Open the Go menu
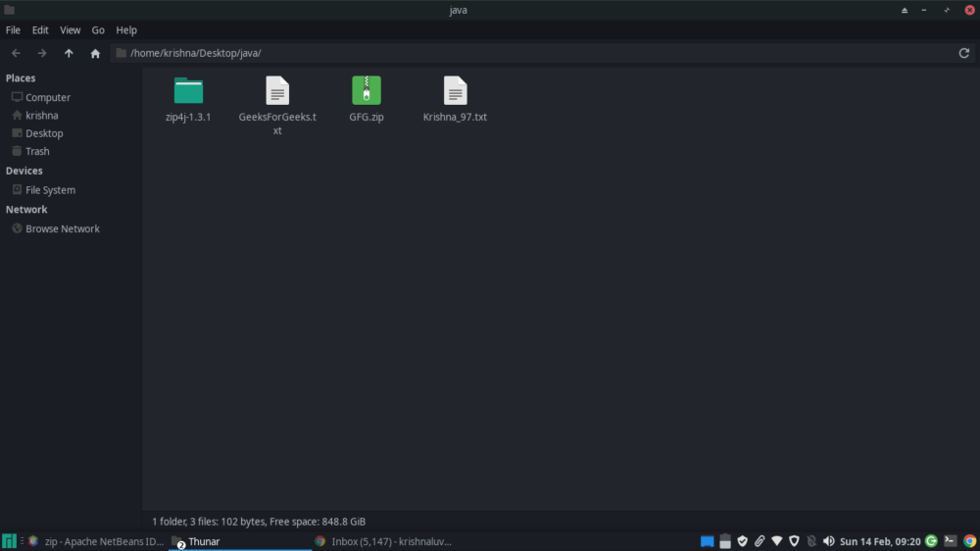Viewport: 980px width, 551px height. 98,30
